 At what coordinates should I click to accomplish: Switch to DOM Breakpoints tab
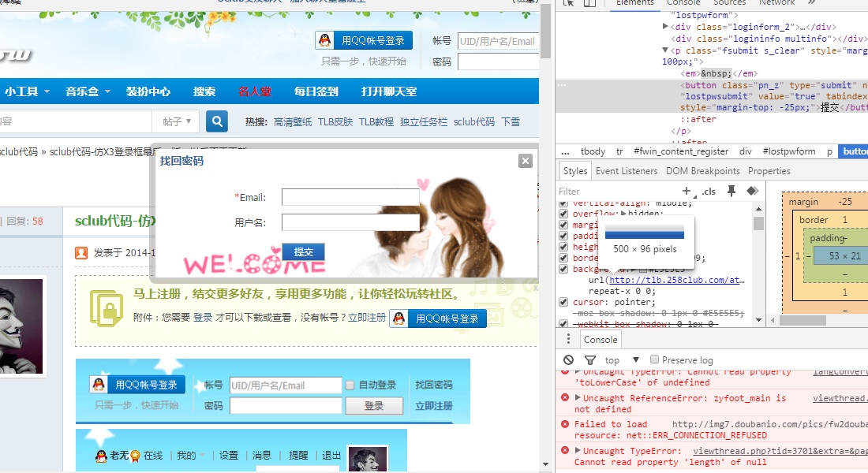702,171
